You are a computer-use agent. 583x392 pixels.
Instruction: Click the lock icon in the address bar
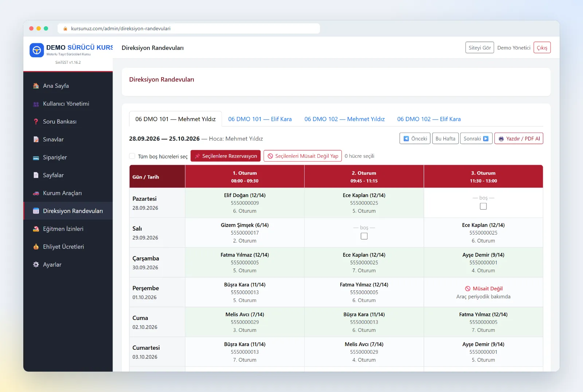[65, 28]
